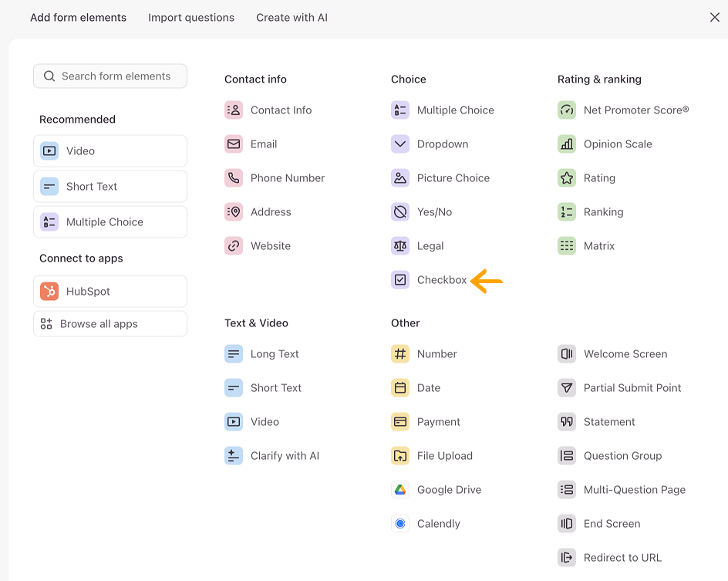Add recommended Short Text element
Viewport: 728px width, 581px height.
pyautogui.click(x=110, y=186)
